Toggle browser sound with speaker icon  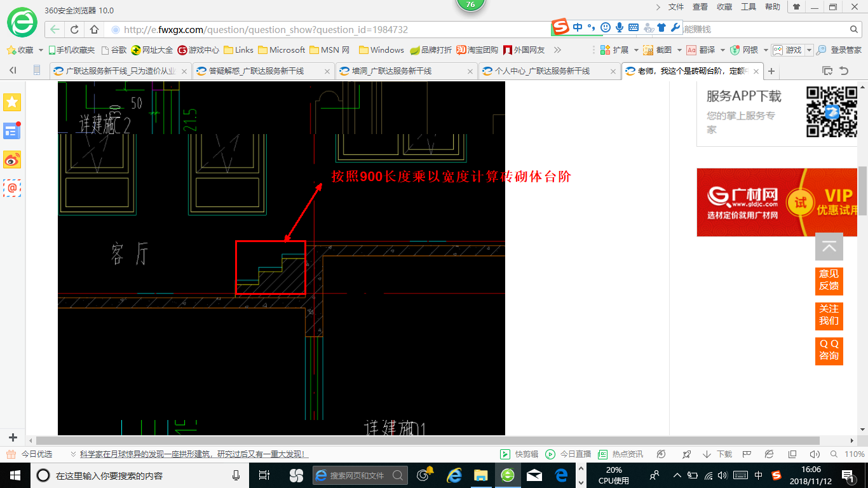pos(815,454)
